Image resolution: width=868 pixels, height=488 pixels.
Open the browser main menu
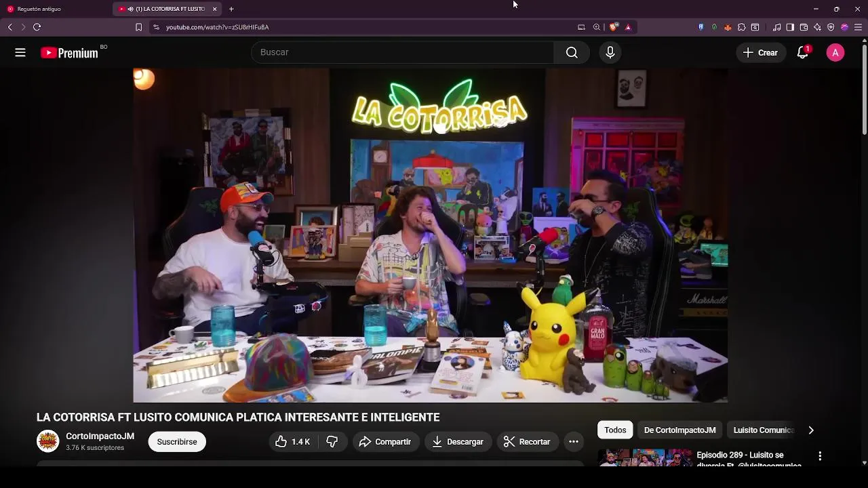858,27
